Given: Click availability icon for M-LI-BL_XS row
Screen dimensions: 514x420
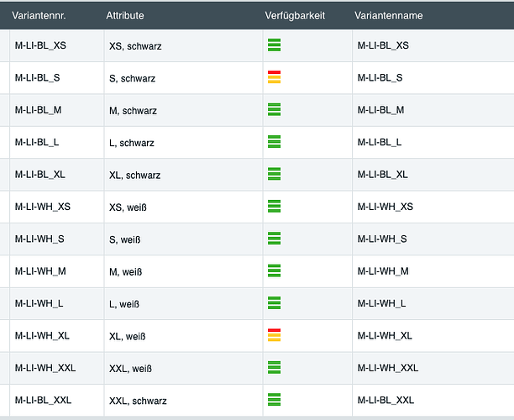Looking at the screenshot, I should coord(274,45).
